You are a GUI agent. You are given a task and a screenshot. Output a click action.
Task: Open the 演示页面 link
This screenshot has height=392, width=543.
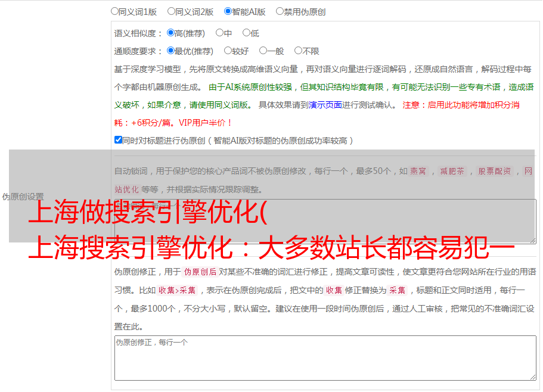pos(325,105)
